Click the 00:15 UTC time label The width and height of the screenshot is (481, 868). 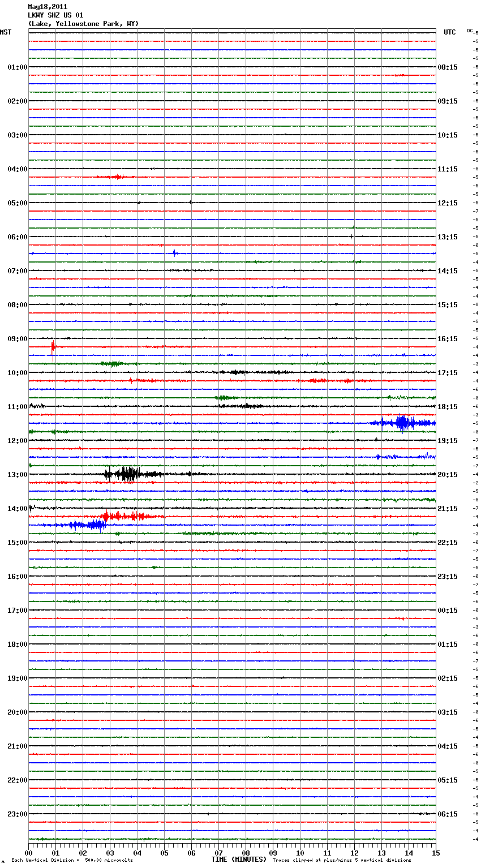448,611
